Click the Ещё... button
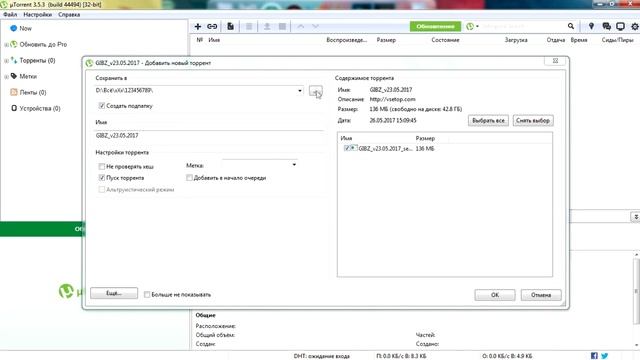Viewport: 640px width, 360px height. [114, 293]
